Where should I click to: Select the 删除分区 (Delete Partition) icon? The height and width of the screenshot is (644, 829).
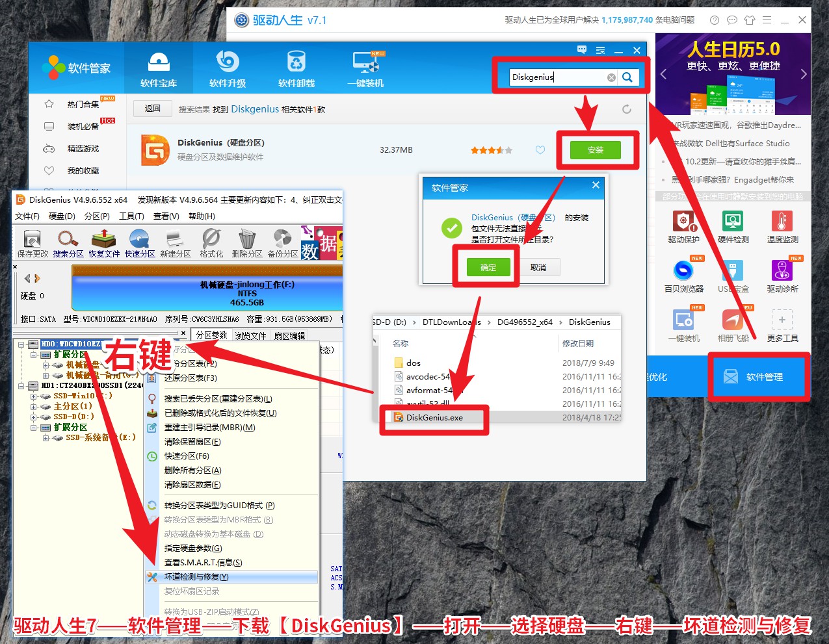(x=247, y=240)
